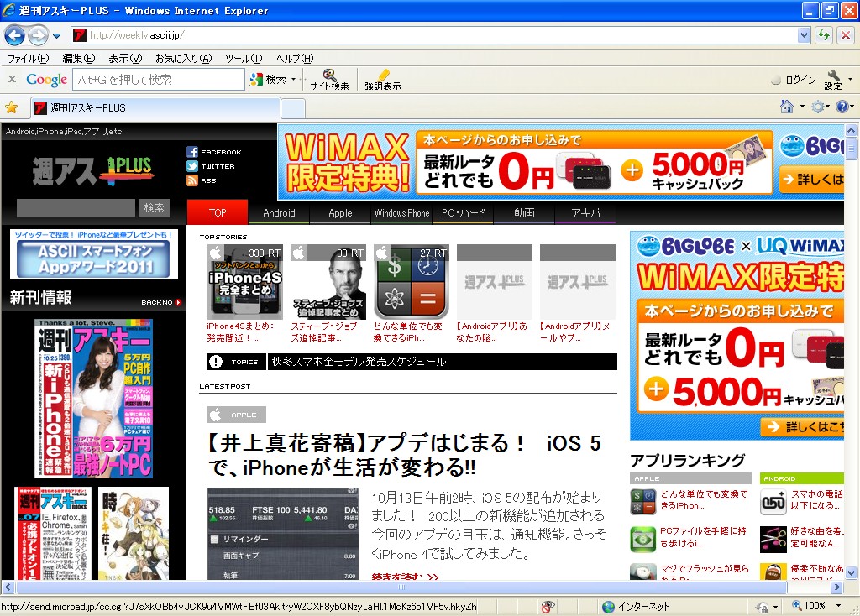This screenshot has height=616, width=860.
Task: Select the アキバ navigation tab
Action: point(585,212)
